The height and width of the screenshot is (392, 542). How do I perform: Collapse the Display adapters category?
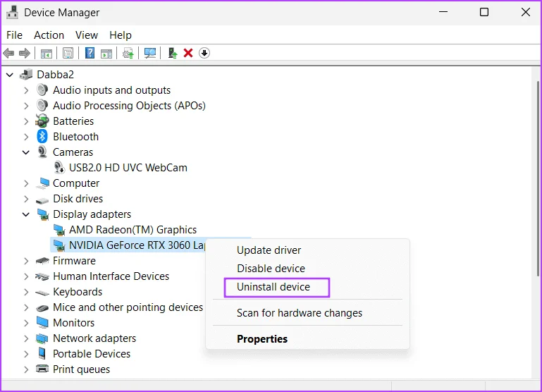[26, 214]
